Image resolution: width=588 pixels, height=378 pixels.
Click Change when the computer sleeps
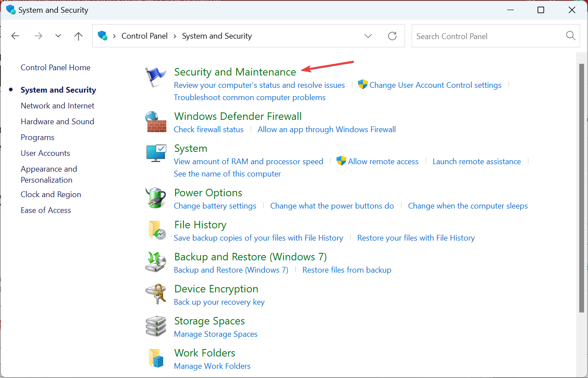[x=468, y=206]
